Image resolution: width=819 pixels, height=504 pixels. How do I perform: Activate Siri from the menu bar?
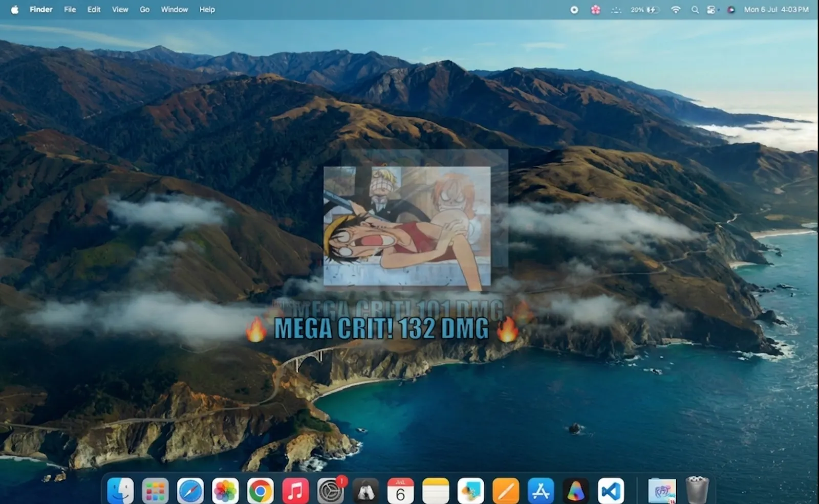coord(731,10)
